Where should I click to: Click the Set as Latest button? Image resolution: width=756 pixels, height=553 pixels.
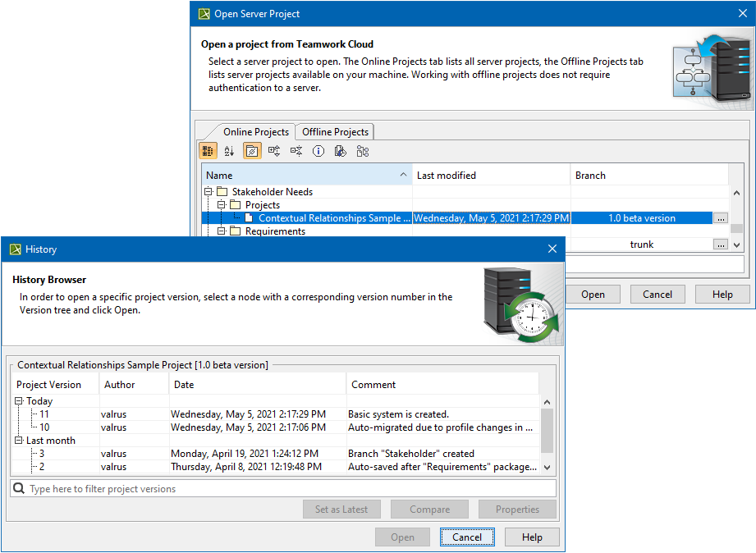pyautogui.click(x=341, y=510)
